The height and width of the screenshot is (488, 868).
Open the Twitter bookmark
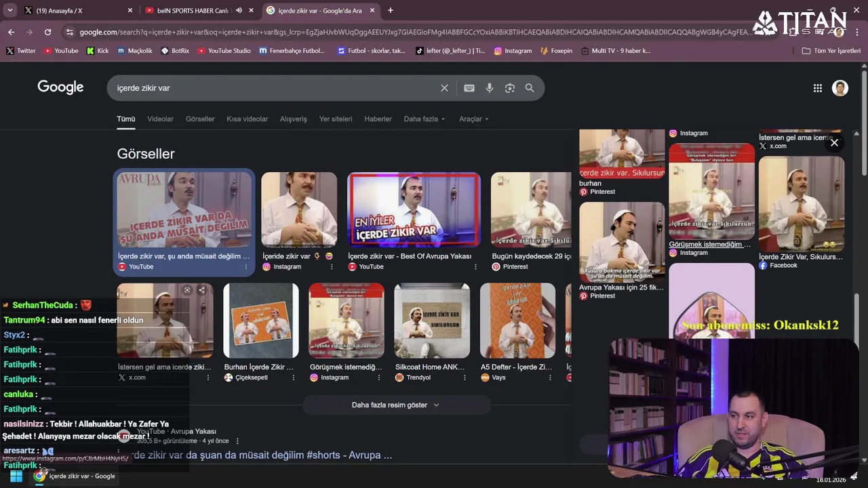[21, 51]
